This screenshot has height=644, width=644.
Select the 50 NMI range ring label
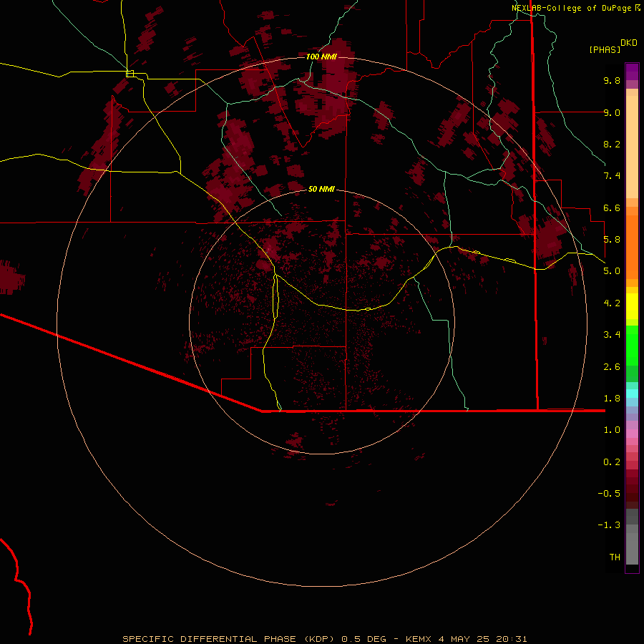tap(321, 189)
